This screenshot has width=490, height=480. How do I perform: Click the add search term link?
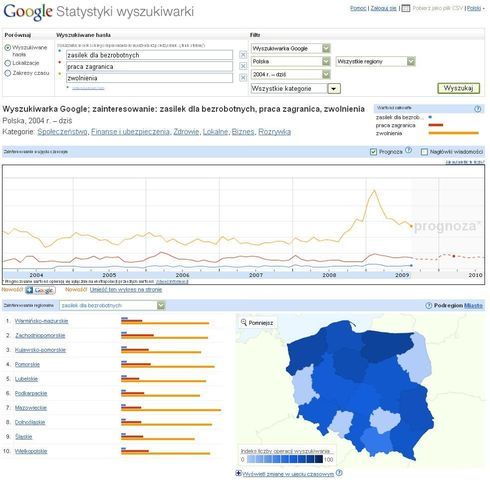tap(88, 88)
